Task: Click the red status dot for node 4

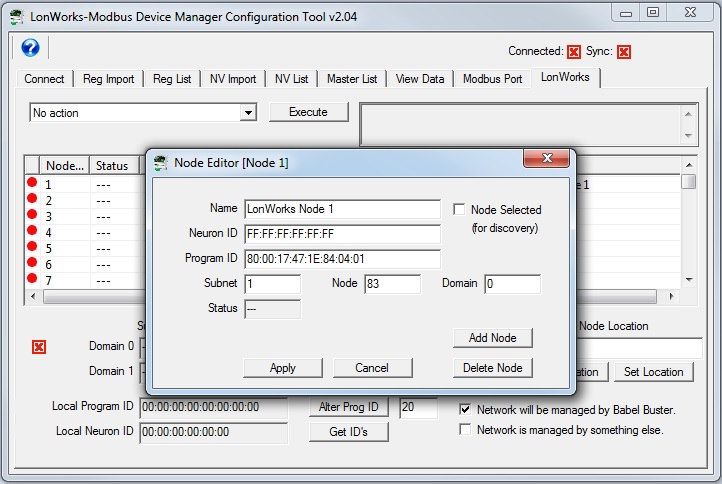Action: [32, 231]
